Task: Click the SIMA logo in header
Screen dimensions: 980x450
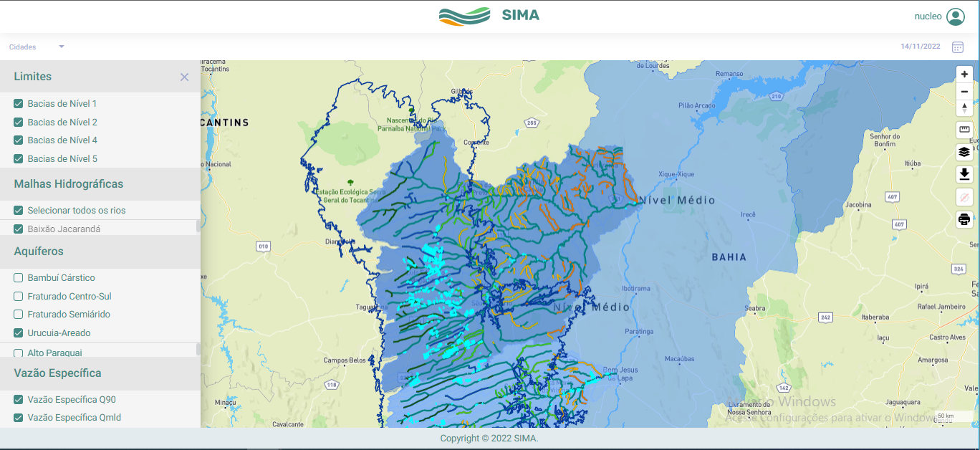Action: pos(489,16)
